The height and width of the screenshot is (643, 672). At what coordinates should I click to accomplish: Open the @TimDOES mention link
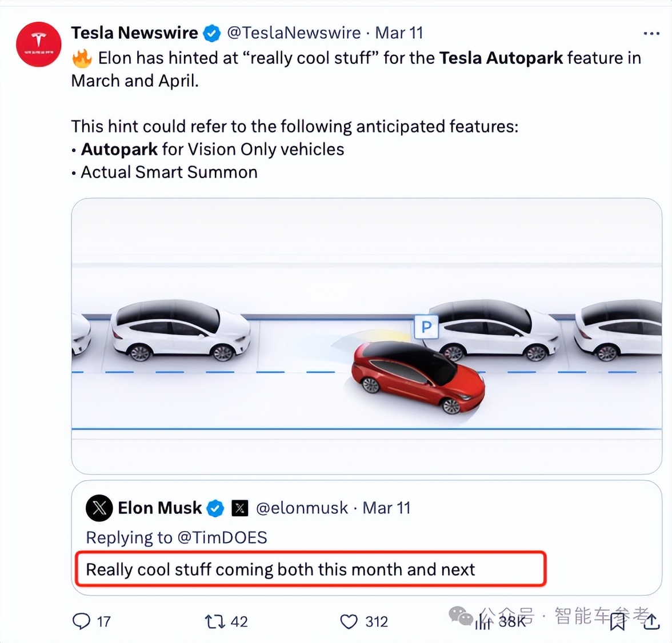click(x=222, y=537)
